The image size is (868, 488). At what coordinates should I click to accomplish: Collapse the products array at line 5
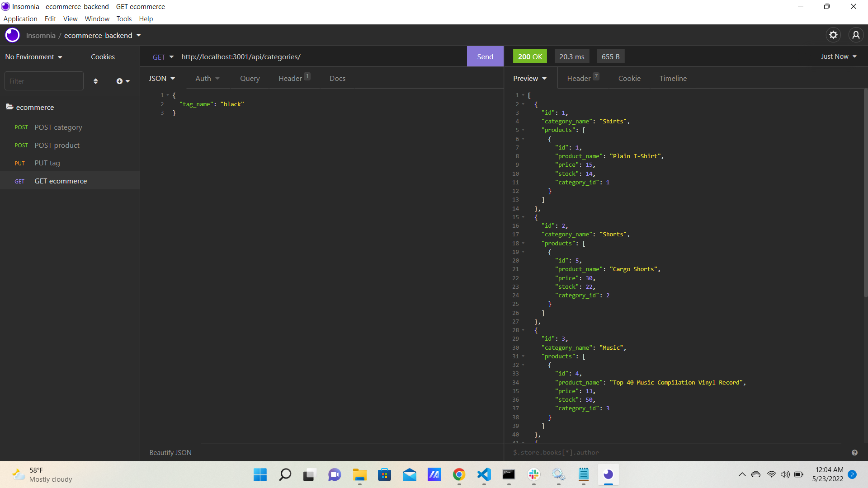523,130
